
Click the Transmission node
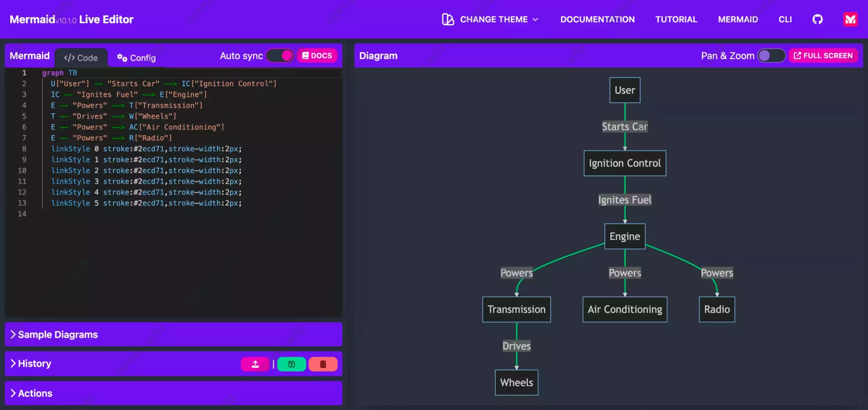(x=516, y=309)
